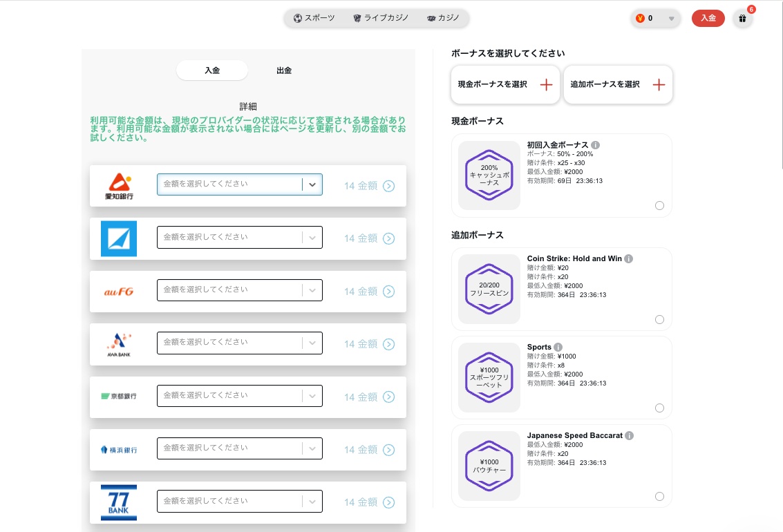Click the page vertical scrollbar
The width and height of the screenshot is (783, 532).
[781, 85]
